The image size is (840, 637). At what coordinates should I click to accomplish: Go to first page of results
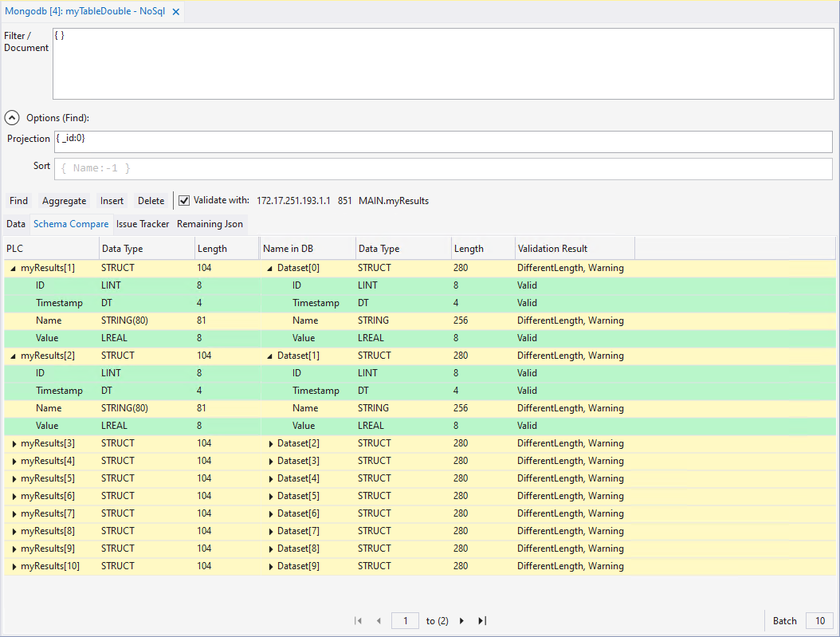(x=358, y=621)
